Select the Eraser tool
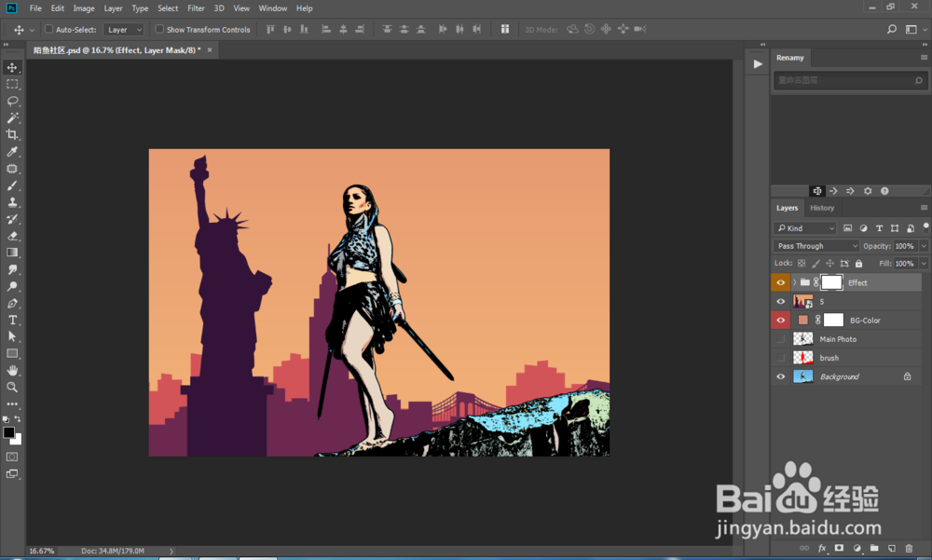This screenshot has width=932, height=560. [x=12, y=236]
